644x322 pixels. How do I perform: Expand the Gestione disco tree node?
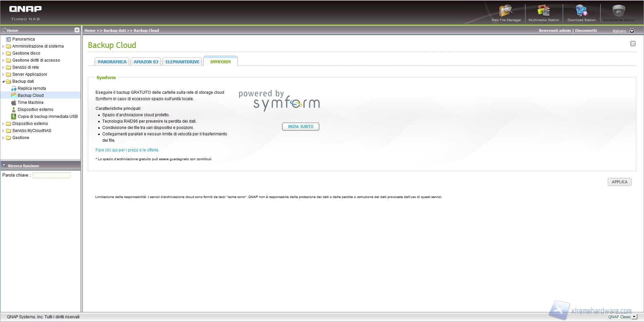coord(3,53)
